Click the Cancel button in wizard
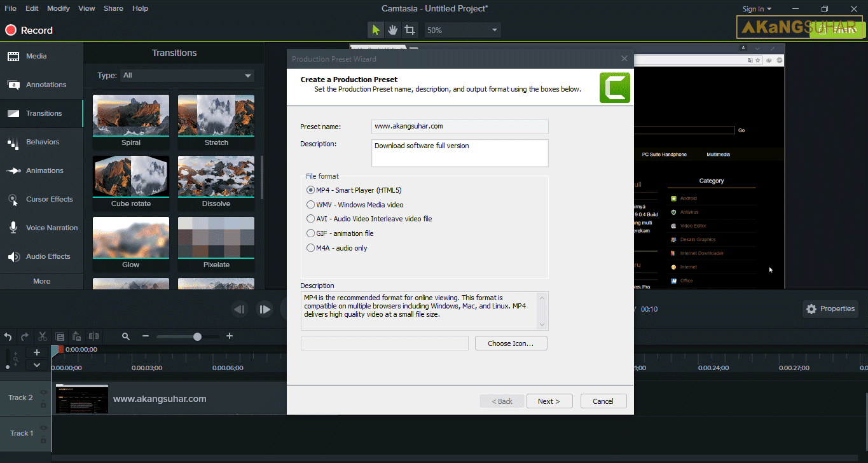This screenshot has width=868, height=463. coord(603,401)
